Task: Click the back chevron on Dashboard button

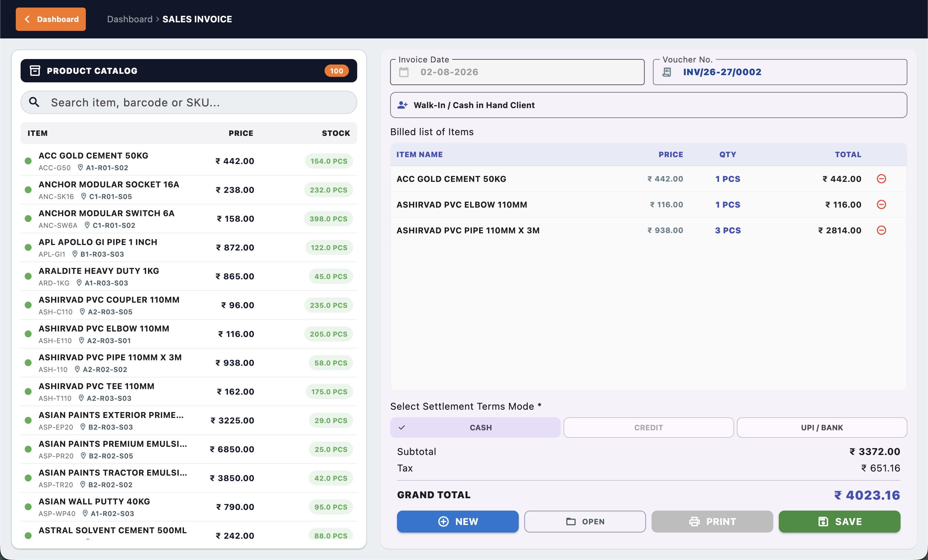Action: [x=27, y=19]
